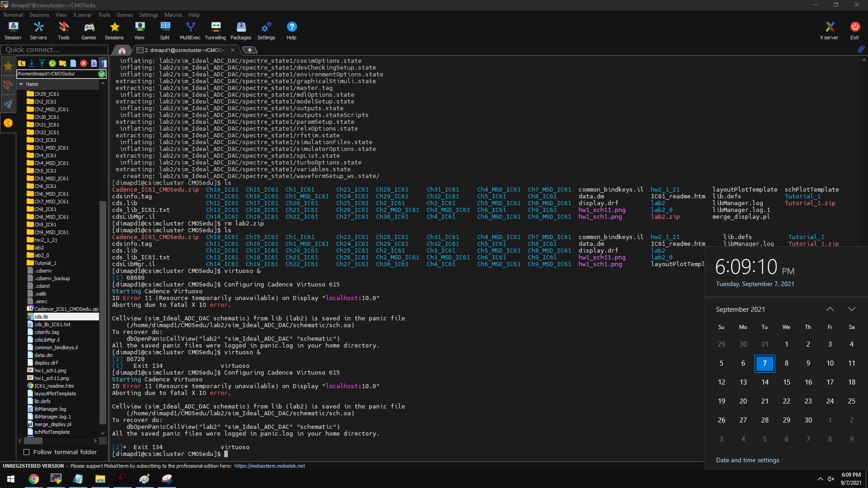Open Date and time settings link
The height and width of the screenshot is (488, 868).
point(747,460)
